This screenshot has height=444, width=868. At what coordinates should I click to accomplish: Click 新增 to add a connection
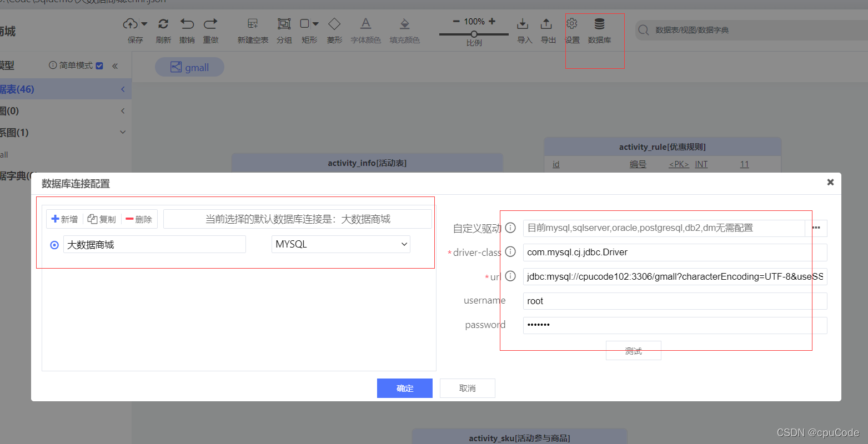coord(64,219)
